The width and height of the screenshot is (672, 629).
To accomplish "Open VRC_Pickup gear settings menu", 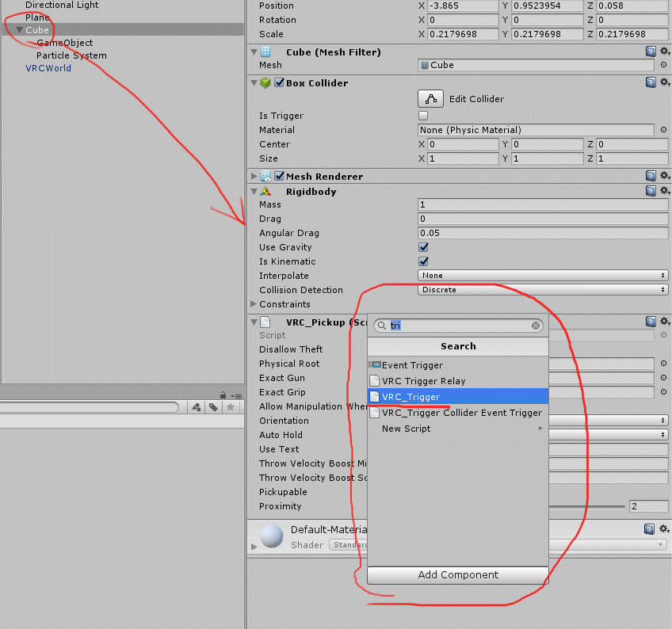I will (x=665, y=322).
